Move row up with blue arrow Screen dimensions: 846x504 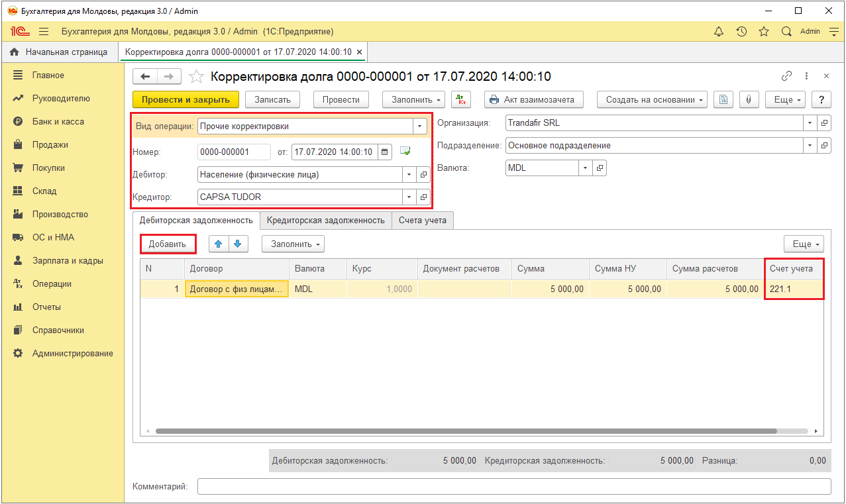219,244
